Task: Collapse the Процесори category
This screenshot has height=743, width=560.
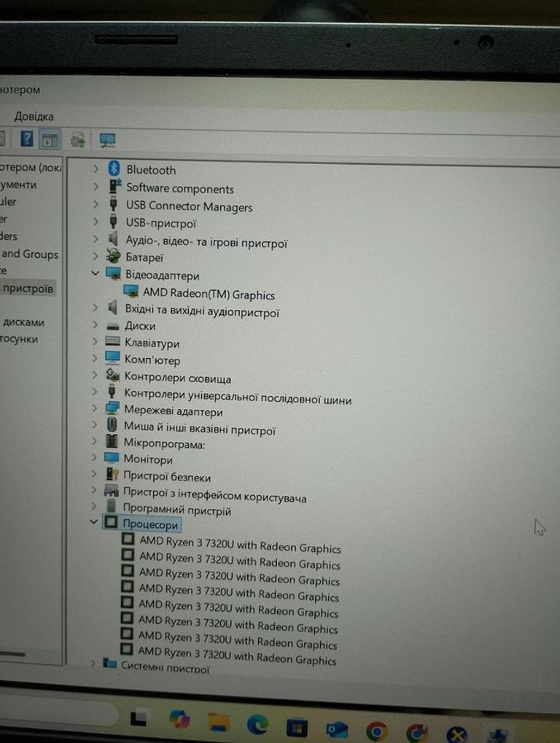Action: (93, 522)
